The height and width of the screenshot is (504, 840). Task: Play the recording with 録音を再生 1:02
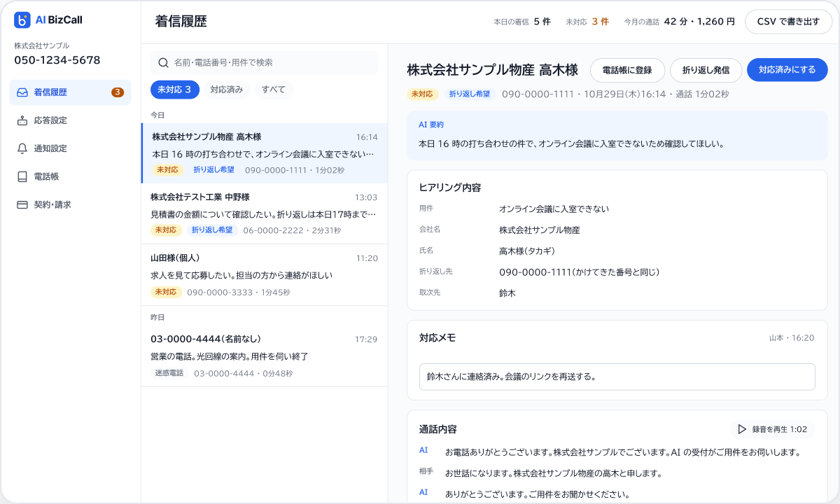tap(773, 429)
